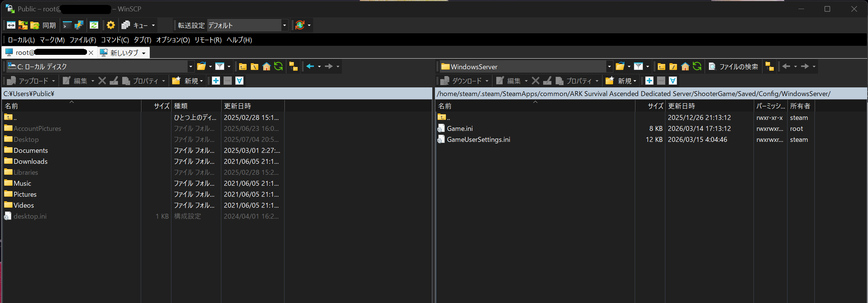This screenshot has width=868, height=303.
Task: Click the ファイルの検索 button
Action: 733,67
